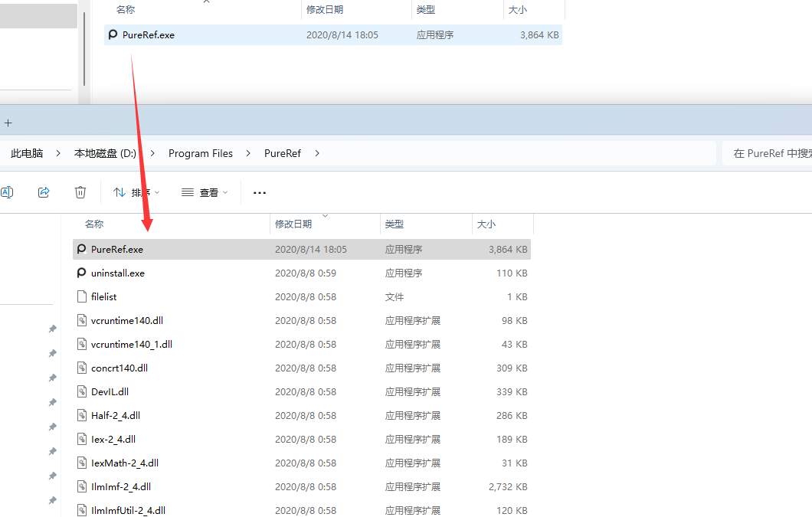Select Iex-2_4.dll file
This screenshot has width=812, height=517.
click(302, 440)
